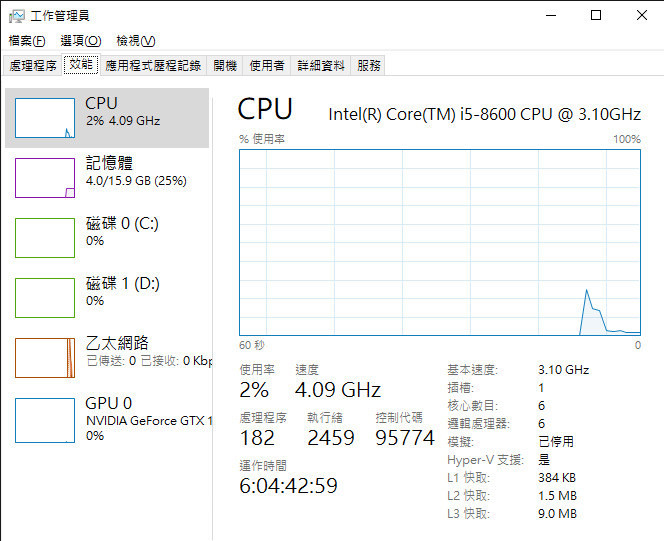Screen dimensions: 664x541
Task: Switch to the 應用程式歷程記錄 tab
Action: [153, 65]
